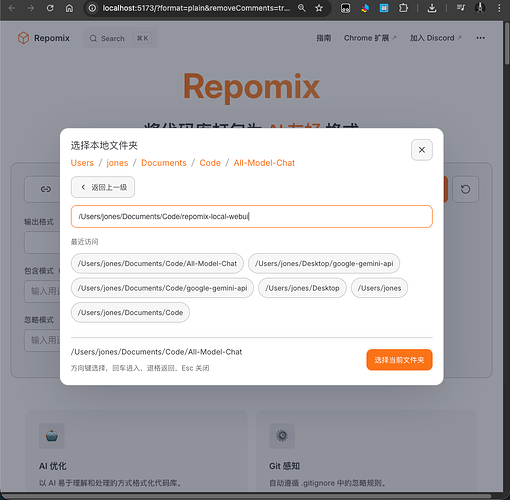Select Documents in the breadcrumb path
The width and height of the screenshot is (510, 500).
(x=164, y=163)
